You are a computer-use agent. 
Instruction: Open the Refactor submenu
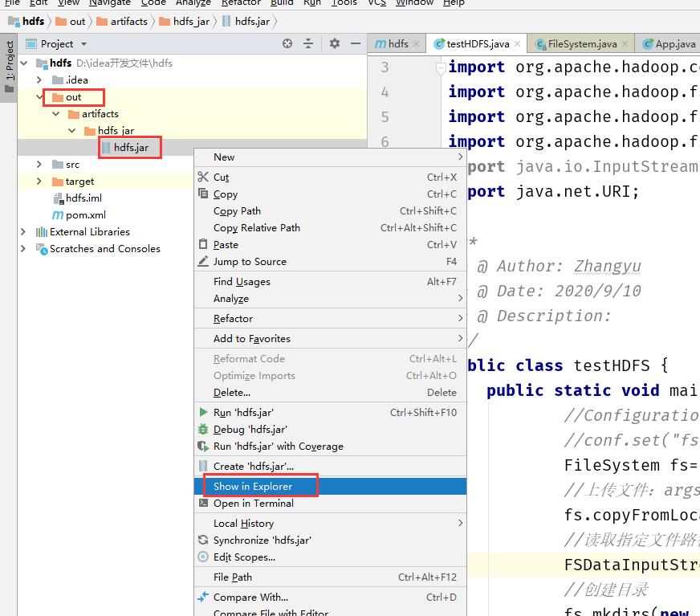pyautogui.click(x=331, y=319)
